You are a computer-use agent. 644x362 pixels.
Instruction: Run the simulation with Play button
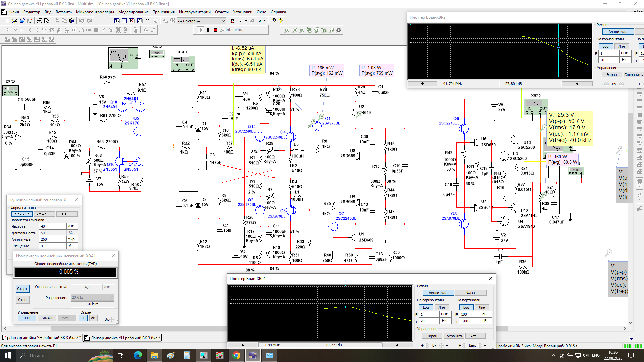[x=201, y=30]
